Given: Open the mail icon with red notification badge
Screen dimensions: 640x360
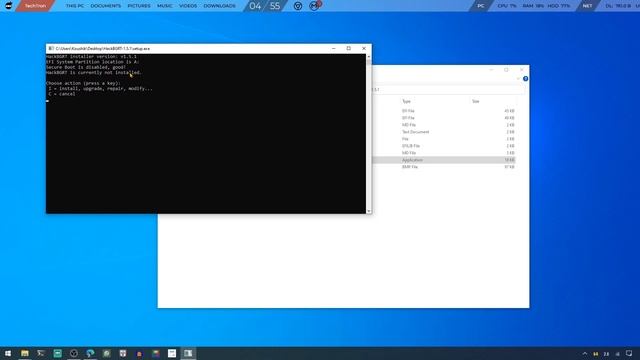Looking at the screenshot, I should click(314, 6).
